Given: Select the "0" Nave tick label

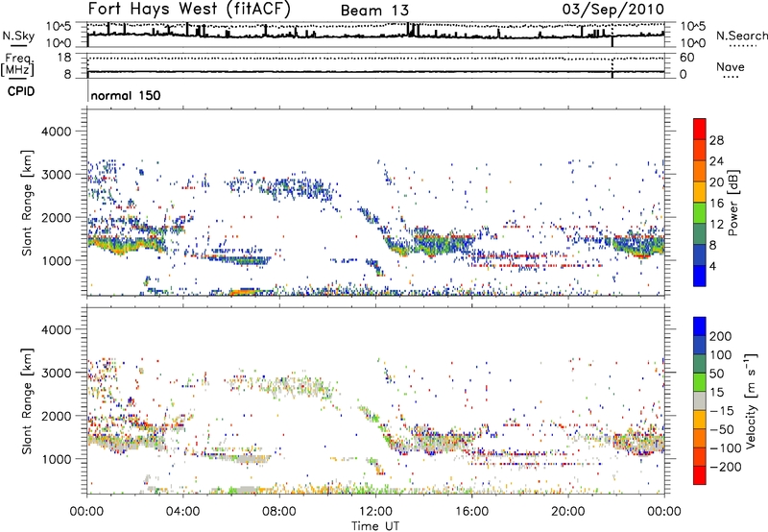Looking at the screenshot, I should click(683, 75).
